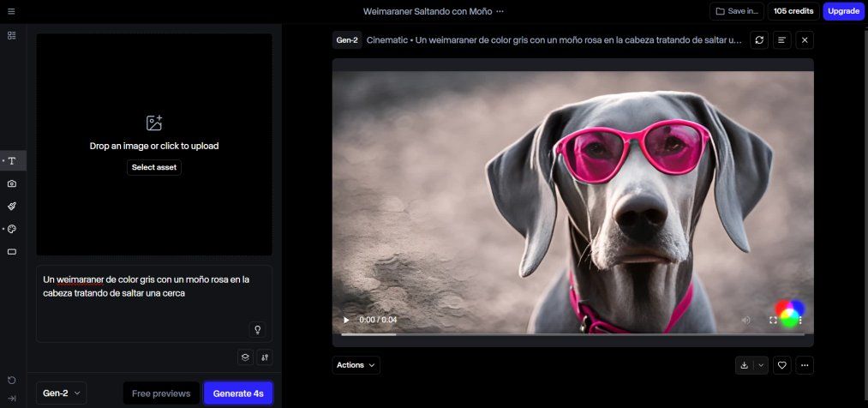Click the generated dog video frame
Screen dimensions: 868x408
point(573,202)
